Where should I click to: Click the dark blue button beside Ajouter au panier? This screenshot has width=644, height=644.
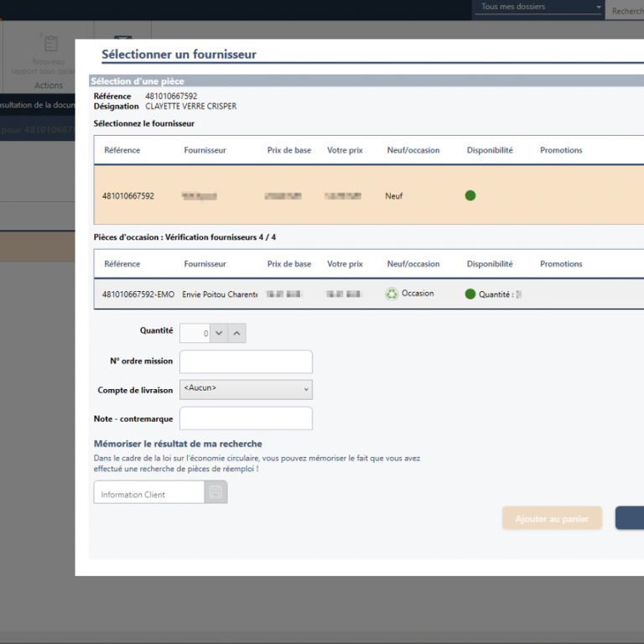(x=629, y=518)
